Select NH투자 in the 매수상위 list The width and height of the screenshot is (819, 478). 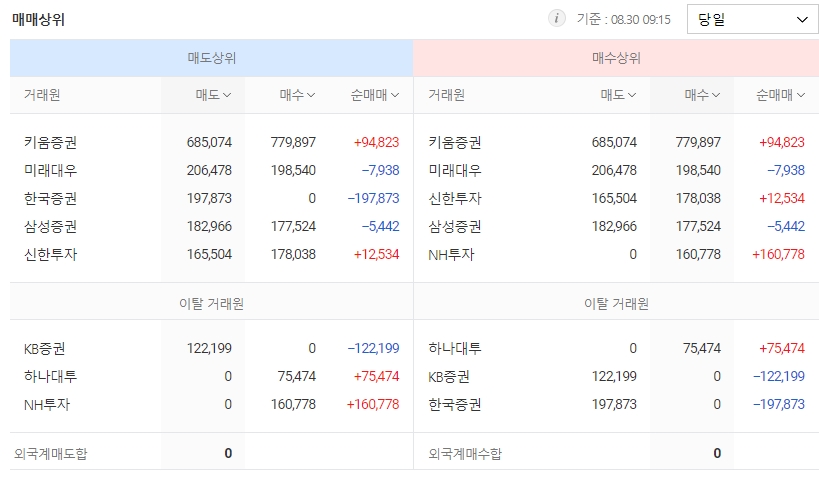click(451, 254)
